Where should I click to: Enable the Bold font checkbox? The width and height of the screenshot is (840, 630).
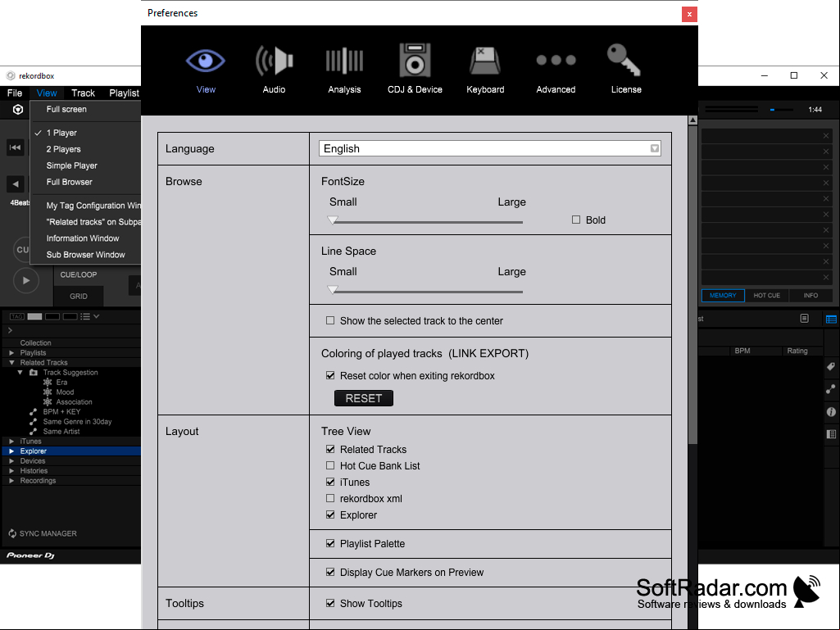(x=576, y=220)
